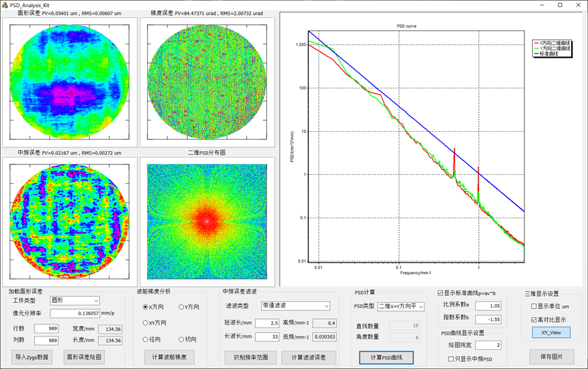Select the Y方向 radio option

click(181, 307)
